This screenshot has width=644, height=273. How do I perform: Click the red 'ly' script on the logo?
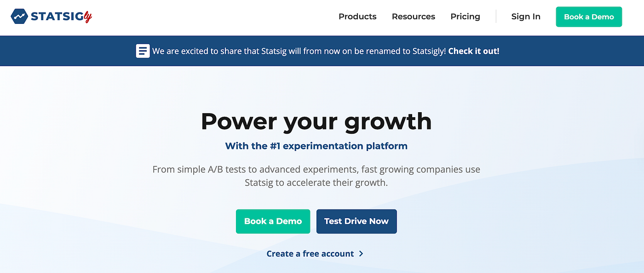click(x=87, y=17)
